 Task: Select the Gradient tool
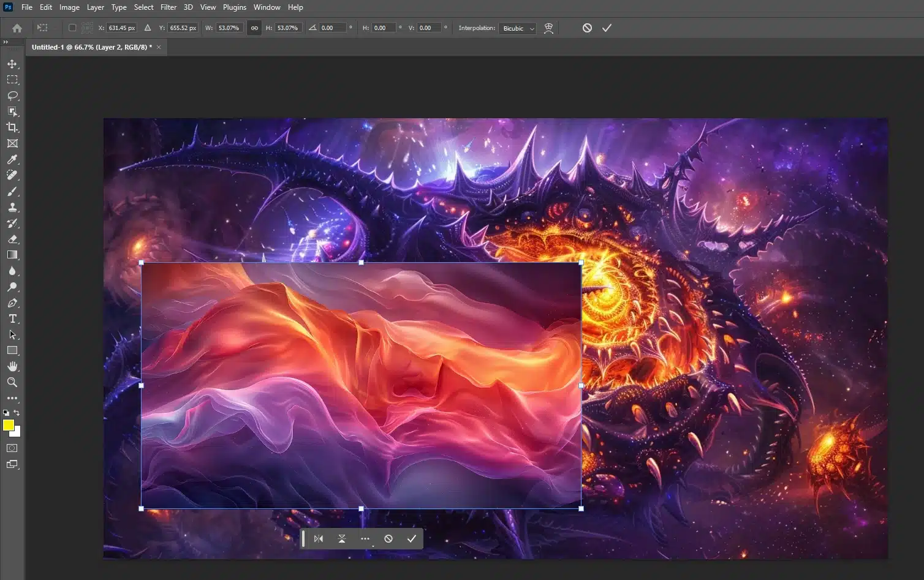(12, 255)
